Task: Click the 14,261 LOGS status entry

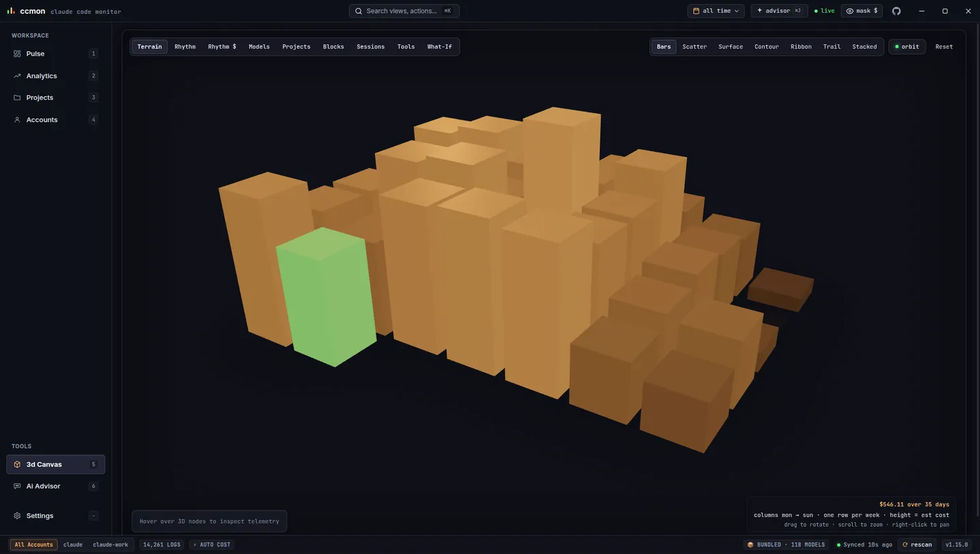Action: [x=162, y=544]
